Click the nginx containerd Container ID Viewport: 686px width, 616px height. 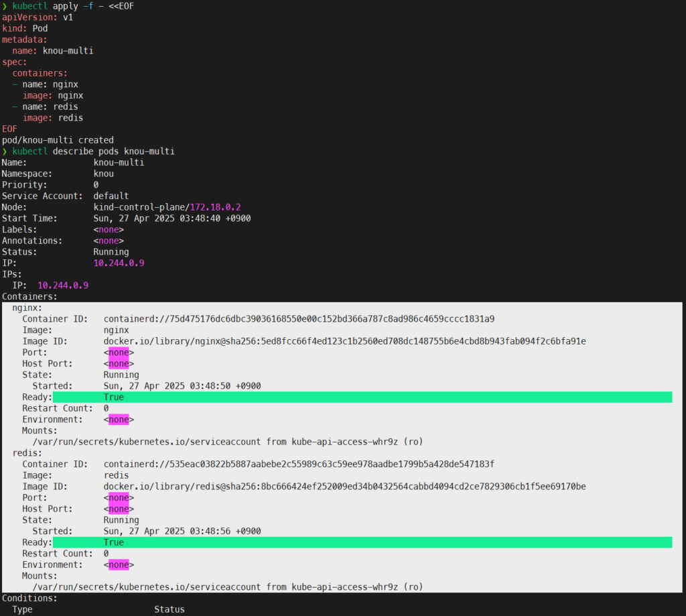point(299,319)
